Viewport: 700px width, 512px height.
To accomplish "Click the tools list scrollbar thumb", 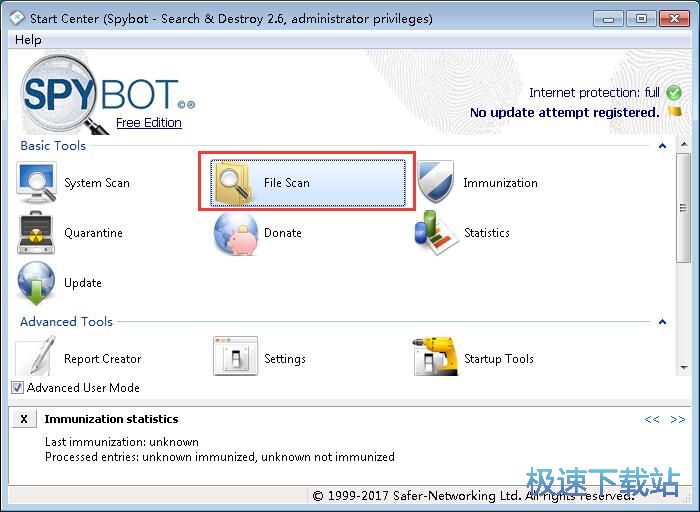I will tap(683, 208).
